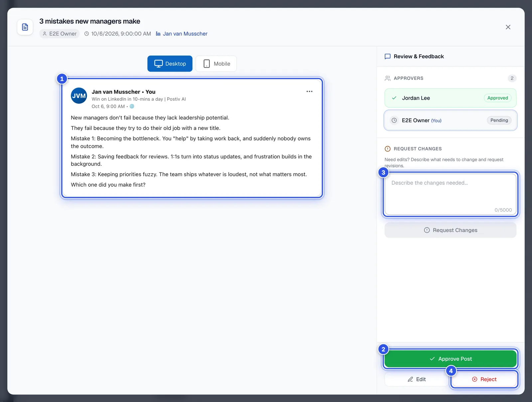Click the Request Changes button

[451, 230]
